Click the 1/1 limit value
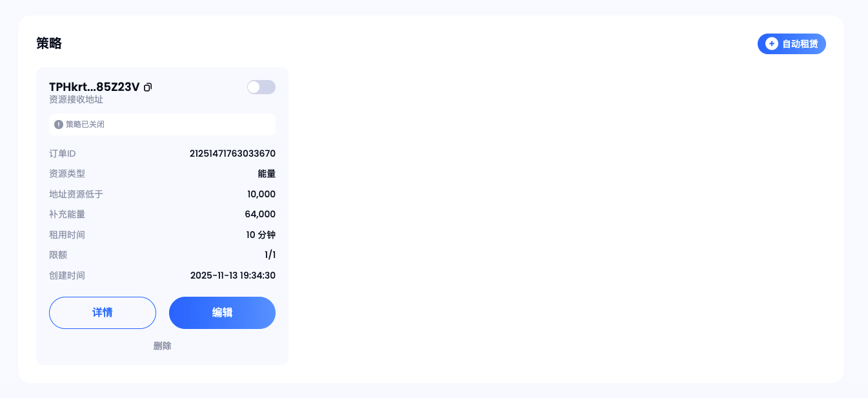This screenshot has width=868, height=398. point(270,255)
